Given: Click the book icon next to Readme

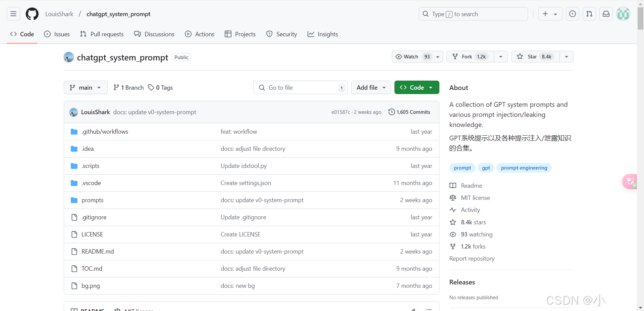Looking at the screenshot, I should pyautogui.click(x=453, y=186).
